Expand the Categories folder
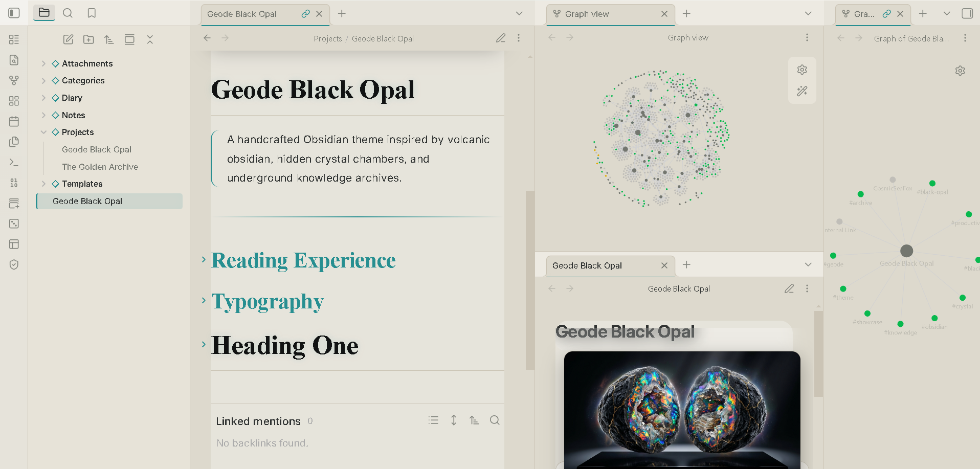Viewport: 980px width, 469px height. 43,81
